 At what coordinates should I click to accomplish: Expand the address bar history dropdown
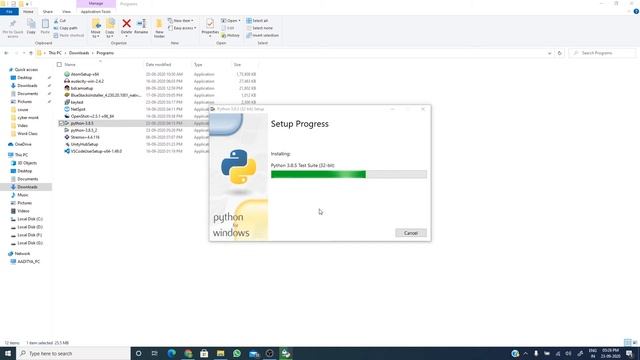click(x=549, y=53)
